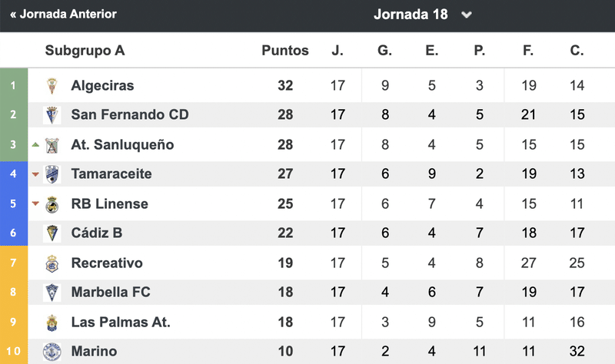Image resolution: width=615 pixels, height=364 pixels.
Task: Select the Subgrupo A header
Action: pyautogui.click(x=85, y=51)
